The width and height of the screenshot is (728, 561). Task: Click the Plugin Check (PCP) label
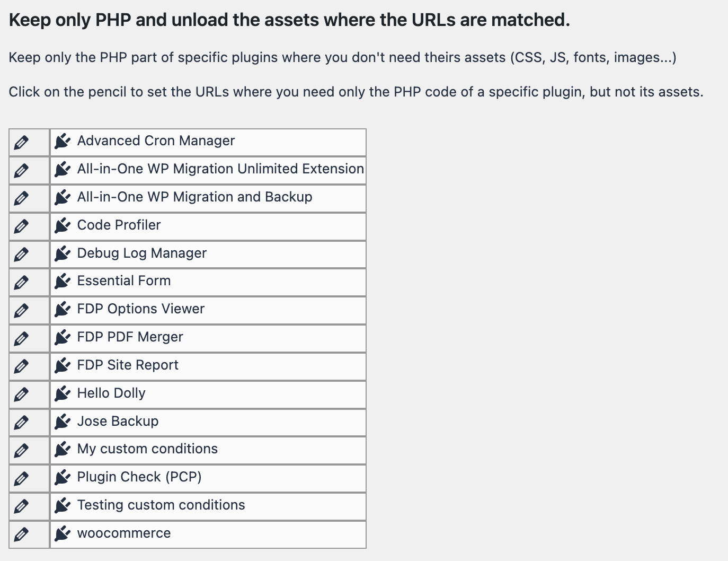(139, 478)
